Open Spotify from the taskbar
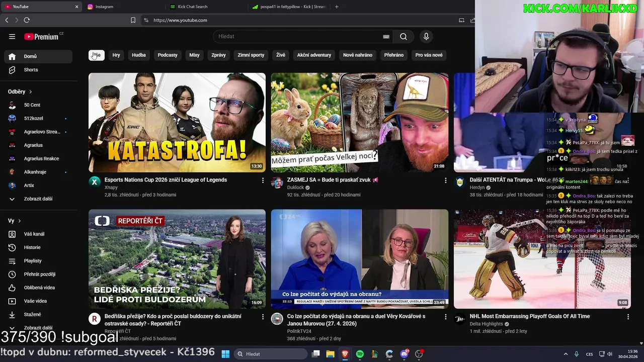644x362 pixels. click(x=360, y=354)
